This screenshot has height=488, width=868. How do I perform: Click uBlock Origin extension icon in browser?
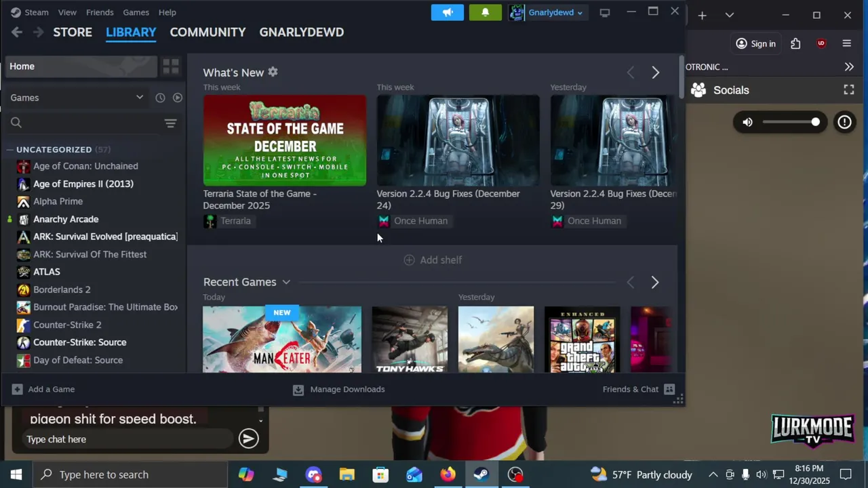[821, 43]
